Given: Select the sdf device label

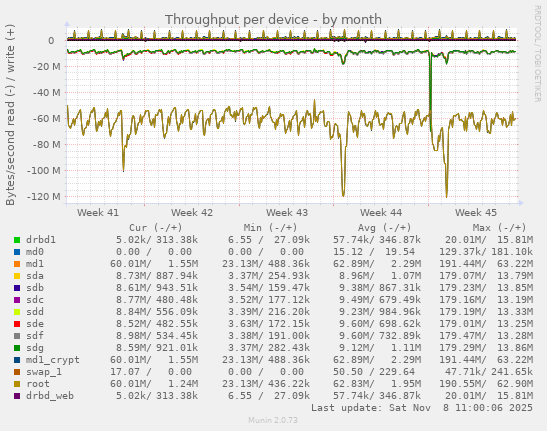Looking at the screenshot, I should click(x=35, y=336).
